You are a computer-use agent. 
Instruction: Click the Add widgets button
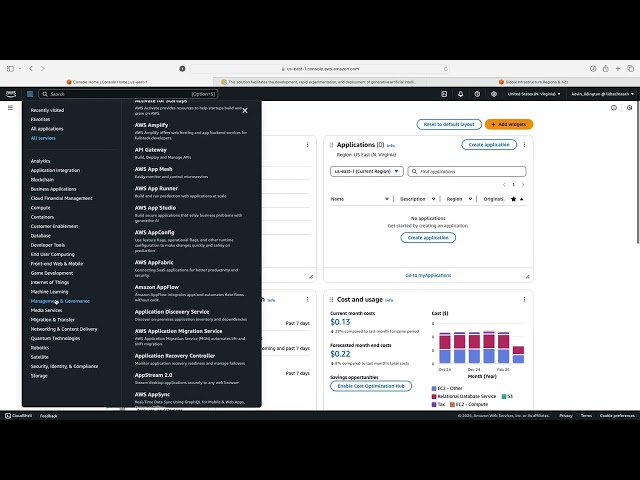click(x=509, y=124)
